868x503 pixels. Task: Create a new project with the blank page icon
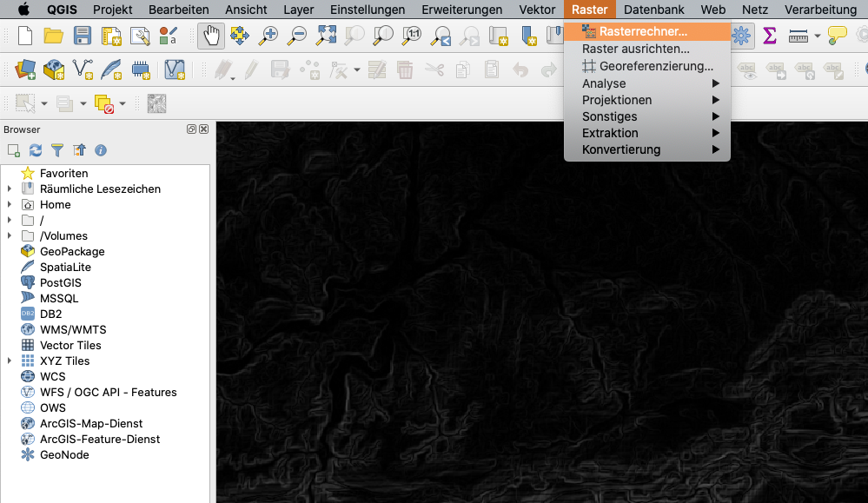click(25, 36)
